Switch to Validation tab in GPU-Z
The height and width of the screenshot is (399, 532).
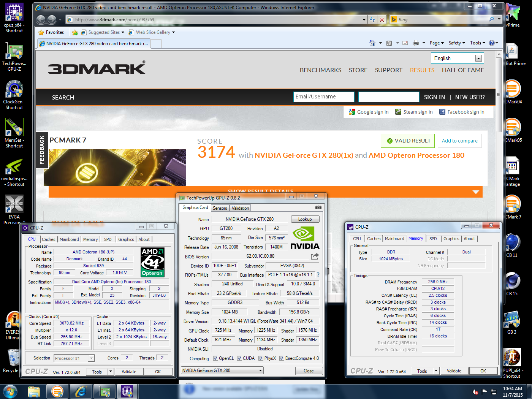click(241, 208)
